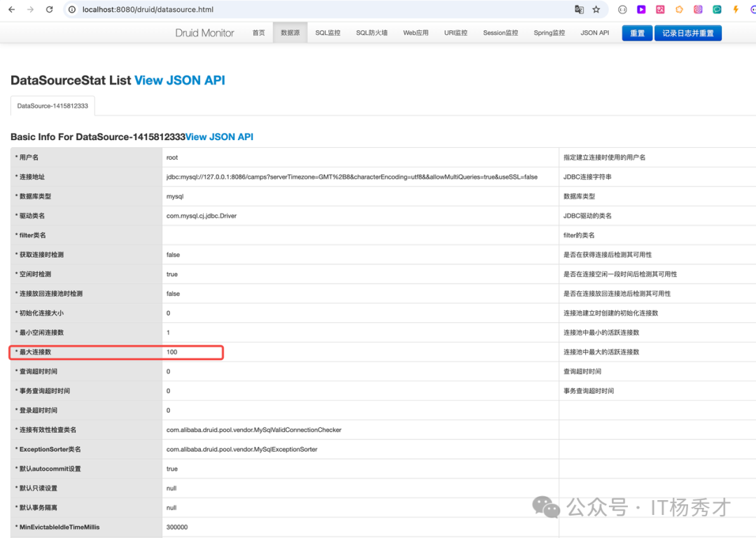Open the Web应用 page
Viewport: 756px width, 538px height.
pos(416,33)
